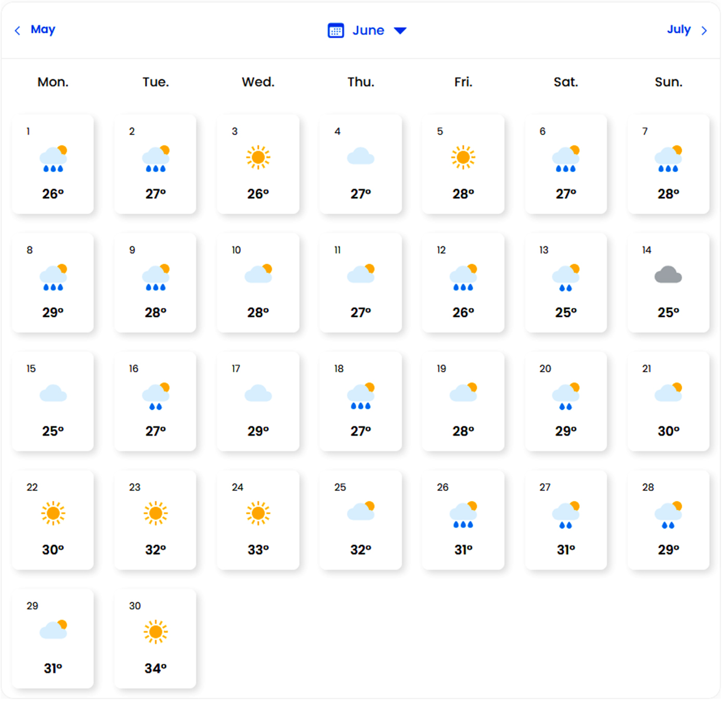Click sunny icon on June 3
The image size is (728, 711).
[x=258, y=158]
